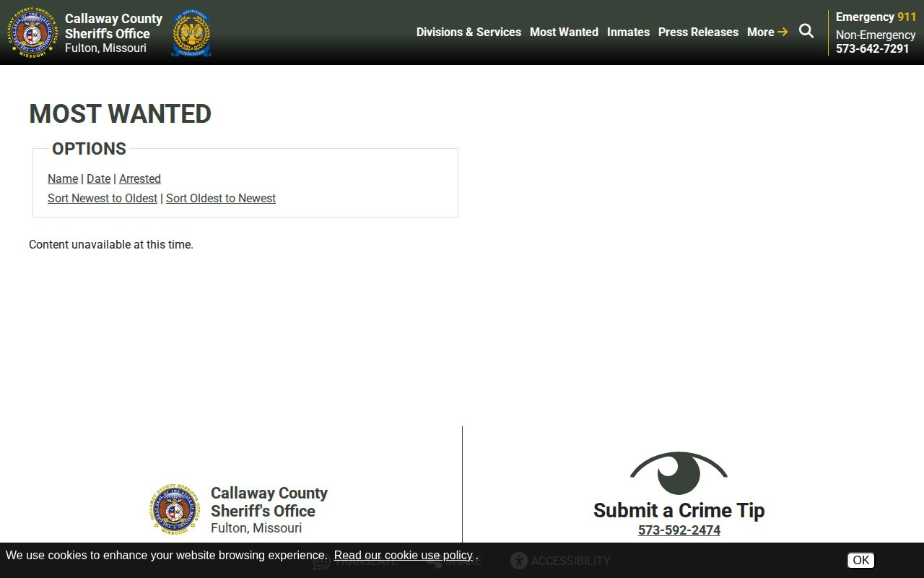The image size is (924, 578).
Task: Dismiss cookie notice with OK button
Action: 860,560
